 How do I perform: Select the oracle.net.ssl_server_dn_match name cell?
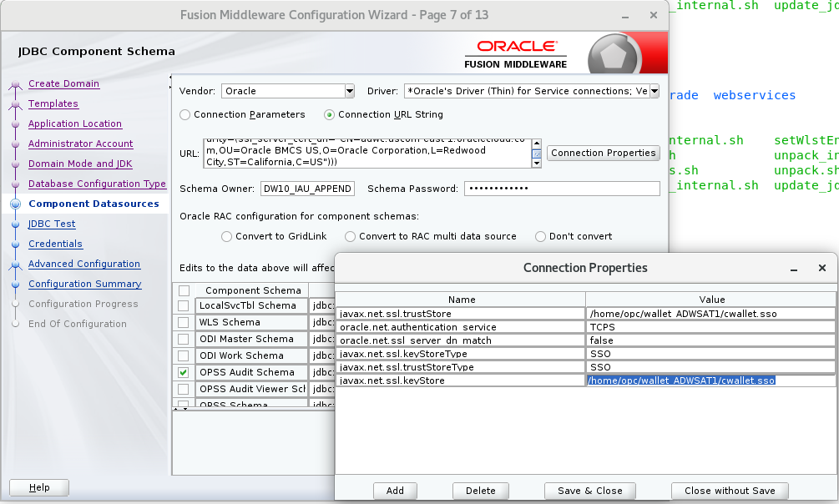coord(461,340)
